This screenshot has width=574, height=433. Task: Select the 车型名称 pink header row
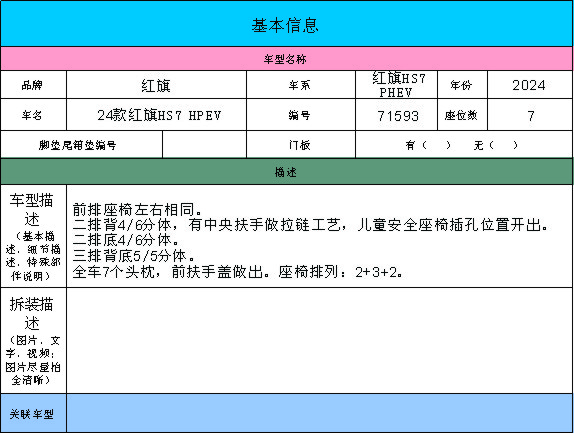287,59
